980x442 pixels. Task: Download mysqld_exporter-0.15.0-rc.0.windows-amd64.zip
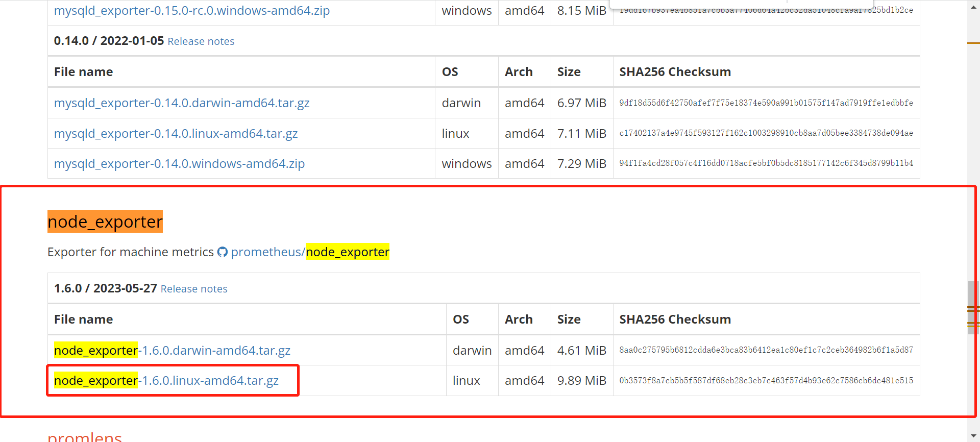click(192, 10)
